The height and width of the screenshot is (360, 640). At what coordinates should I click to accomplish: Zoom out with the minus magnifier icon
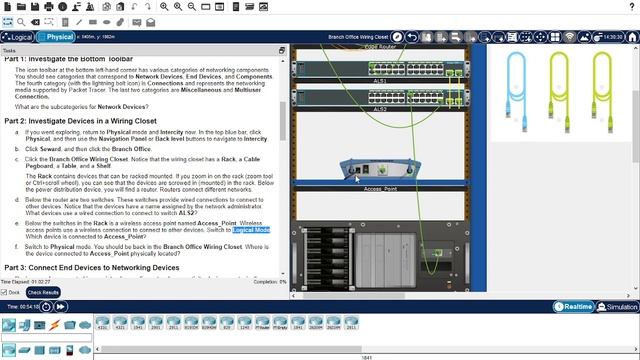coord(191,7)
